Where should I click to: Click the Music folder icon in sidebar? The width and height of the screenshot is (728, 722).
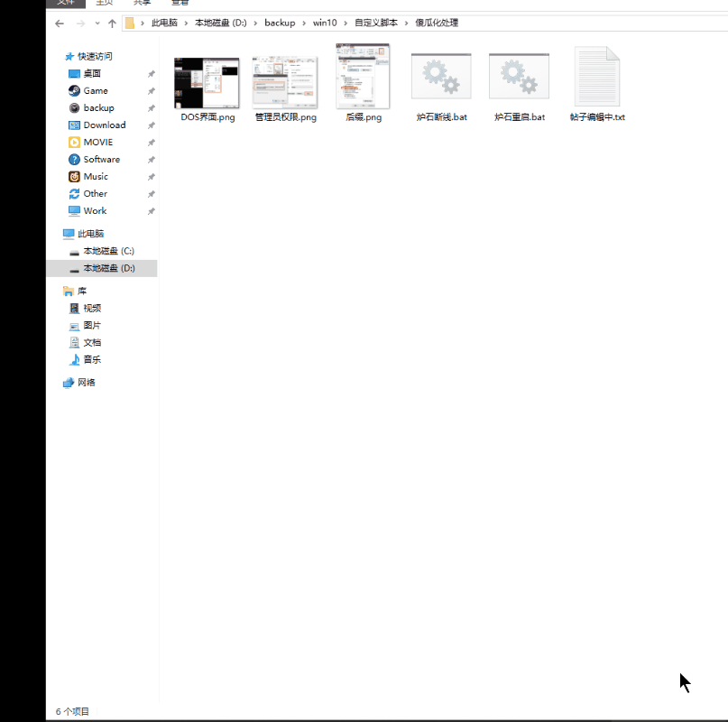coord(74,177)
